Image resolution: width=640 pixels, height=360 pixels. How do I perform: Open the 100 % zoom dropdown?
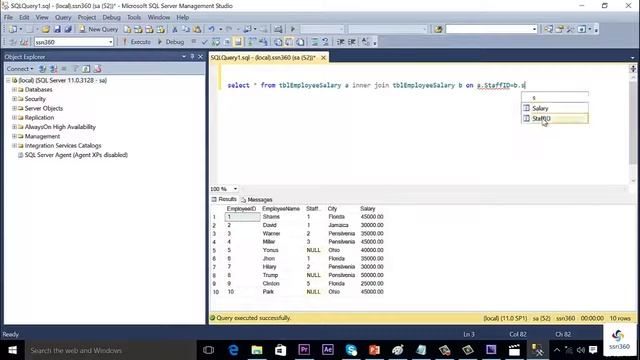coord(235,189)
